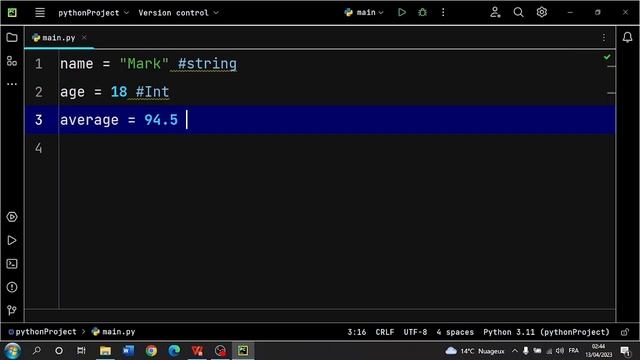
Task: Open Microsoft Word from the taskbar
Action: [128, 351]
